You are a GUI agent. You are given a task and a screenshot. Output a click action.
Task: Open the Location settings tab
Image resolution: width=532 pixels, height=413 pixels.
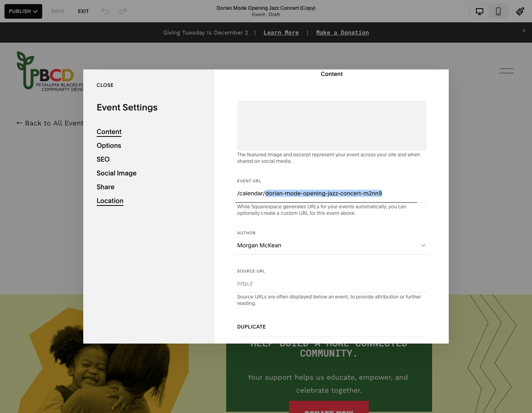coord(110,201)
